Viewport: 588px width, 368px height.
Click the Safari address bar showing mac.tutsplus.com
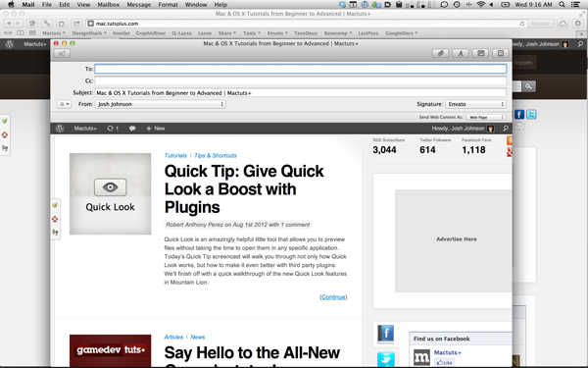307,24
